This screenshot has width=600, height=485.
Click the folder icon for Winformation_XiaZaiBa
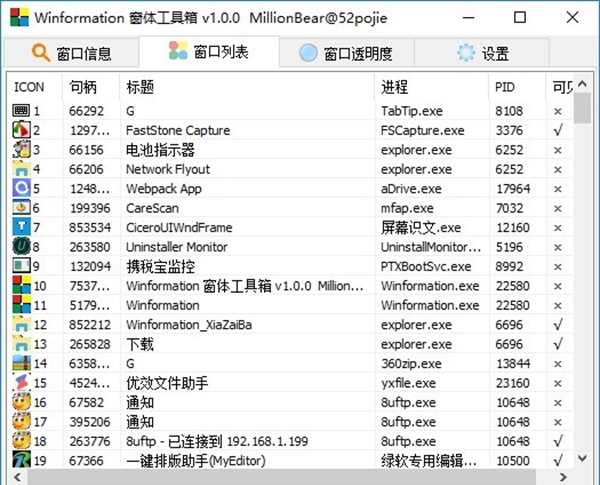point(21,324)
